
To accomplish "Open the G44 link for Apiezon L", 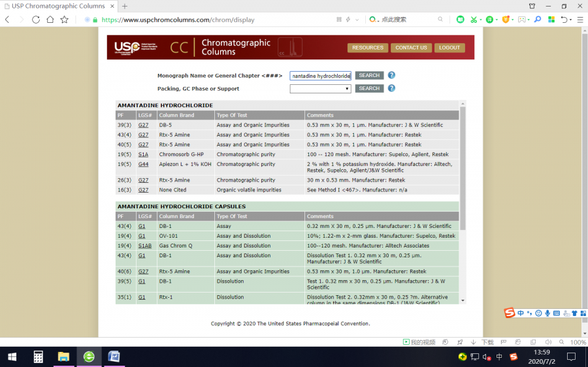I will (143, 165).
